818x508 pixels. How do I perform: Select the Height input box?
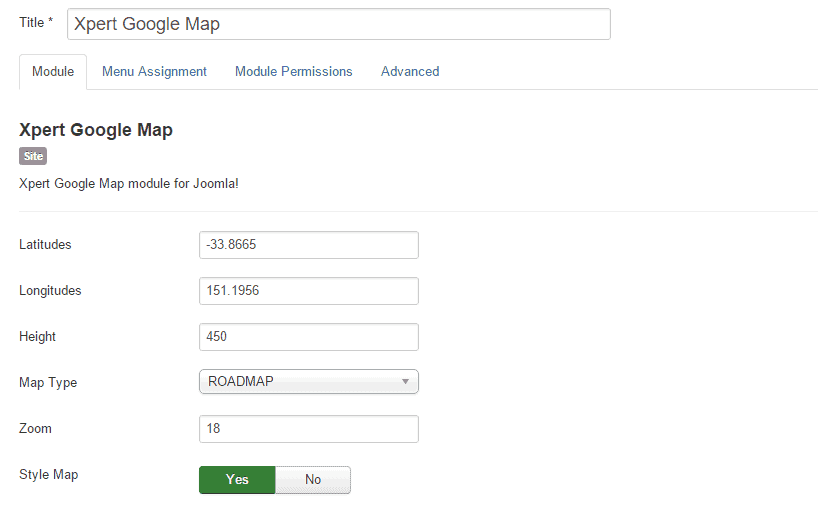click(x=308, y=337)
